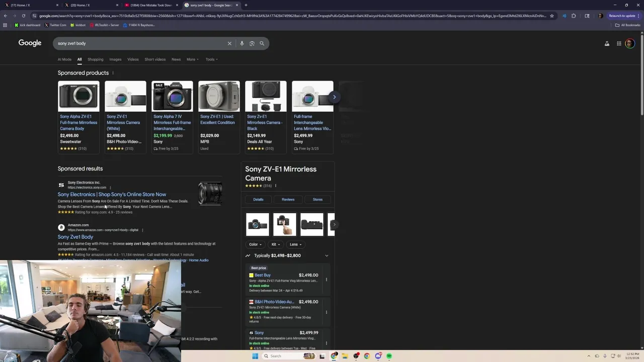
Task: Click the Chrome address bar URL
Action: [x=292, y=16]
